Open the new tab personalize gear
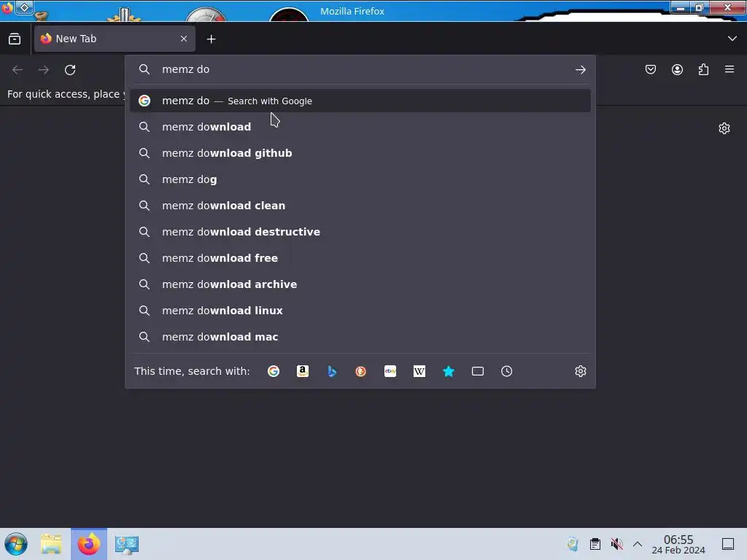The width and height of the screenshot is (747, 560). tap(724, 128)
